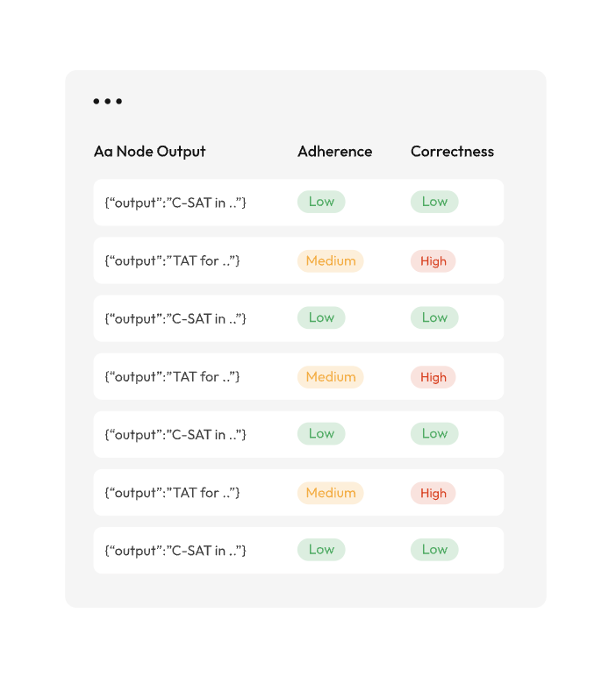Select the Low correctness badge in fifth row

tap(434, 433)
